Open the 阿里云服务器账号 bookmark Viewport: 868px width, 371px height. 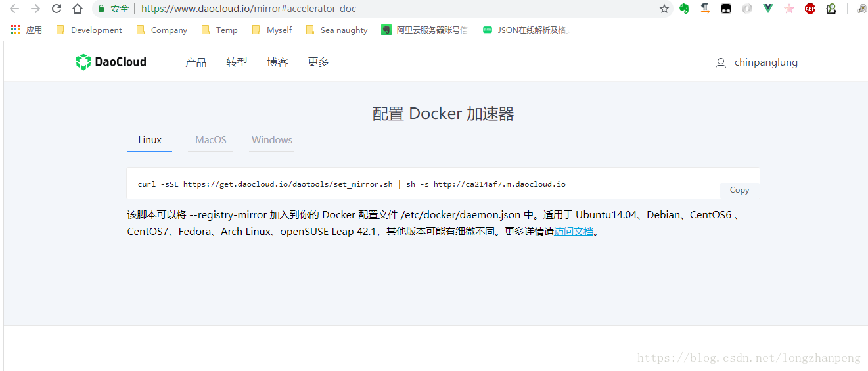coord(424,30)
